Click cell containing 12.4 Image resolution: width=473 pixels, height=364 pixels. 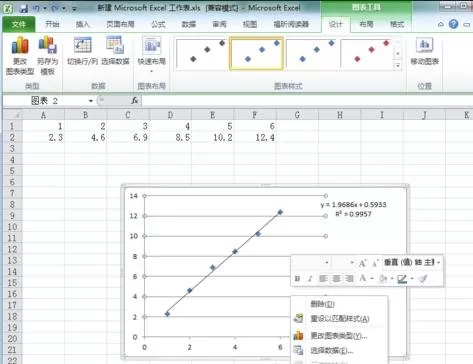255,137
